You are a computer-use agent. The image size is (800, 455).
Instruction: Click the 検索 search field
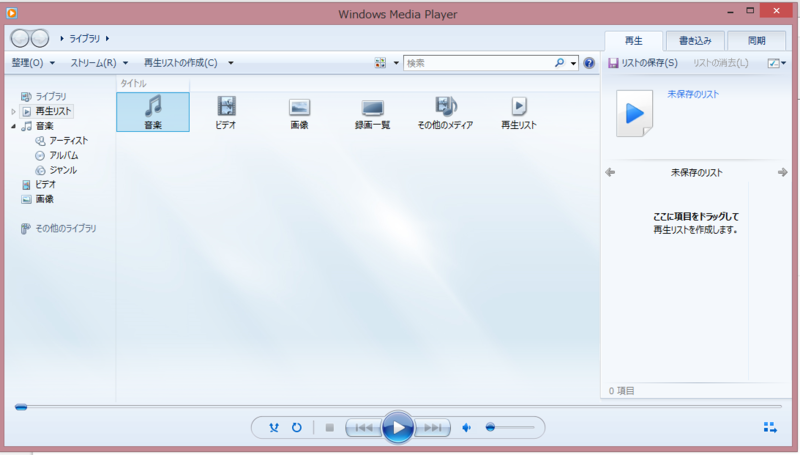[x=480, y=63]
